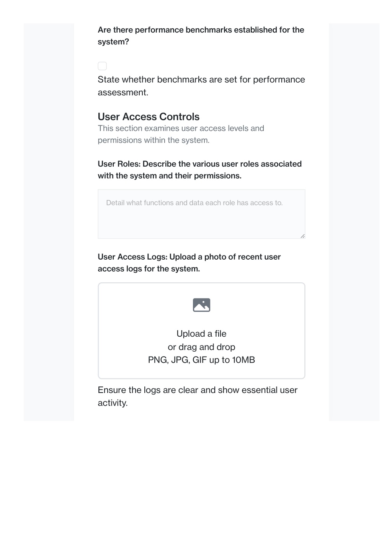Focus the User Roles description text area

201,214
